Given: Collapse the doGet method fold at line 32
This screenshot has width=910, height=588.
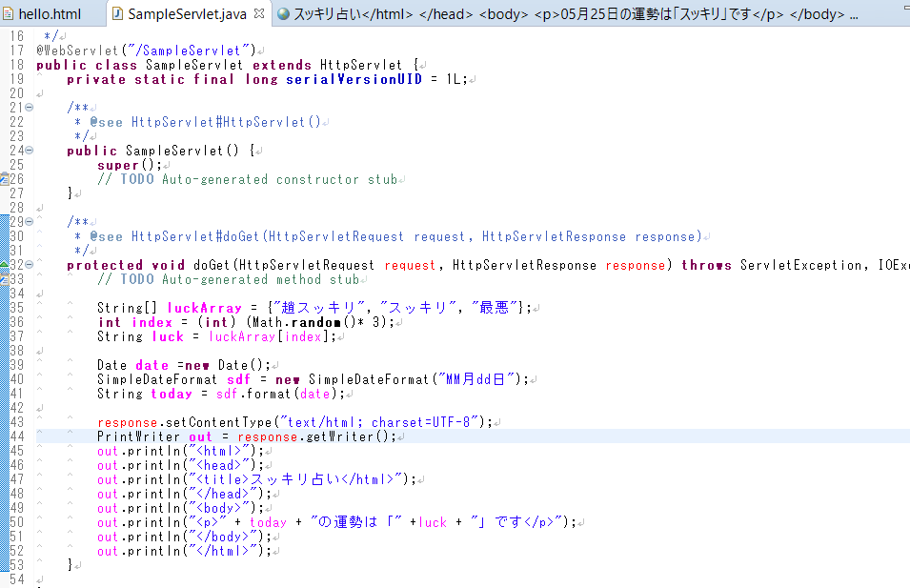Looking at the screenshot, I should 29,265.
